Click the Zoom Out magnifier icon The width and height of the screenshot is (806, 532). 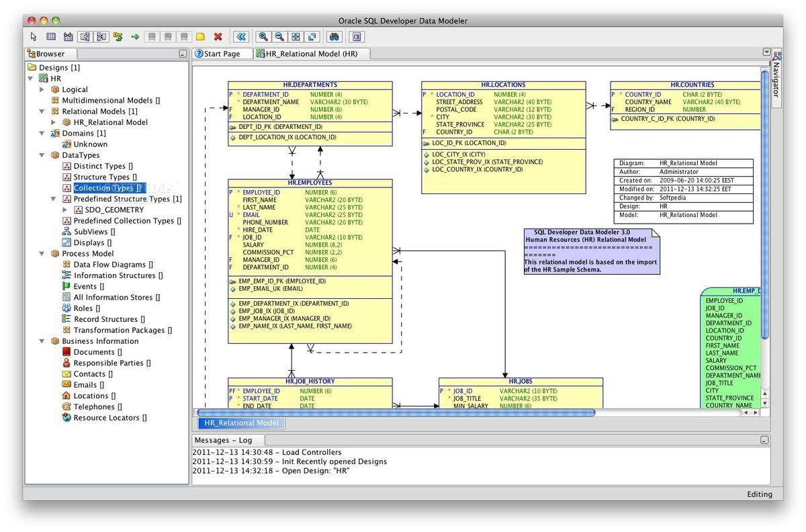[279, 37]
